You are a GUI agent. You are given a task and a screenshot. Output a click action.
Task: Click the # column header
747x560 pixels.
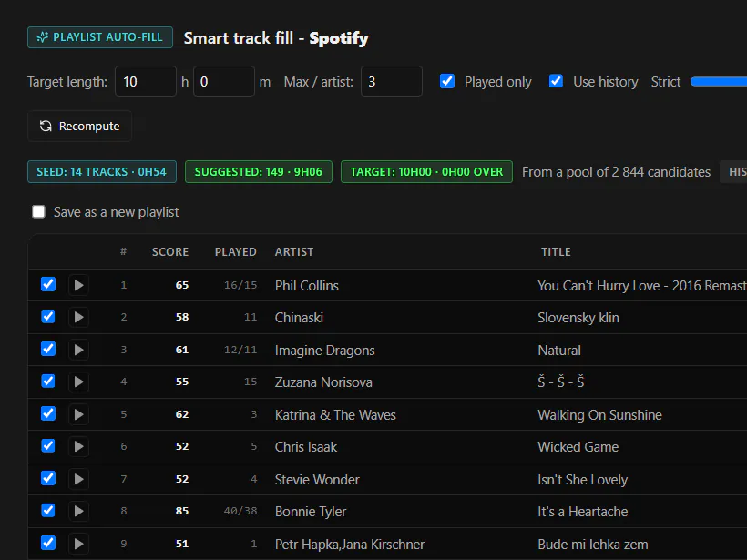tap(123, 251)
